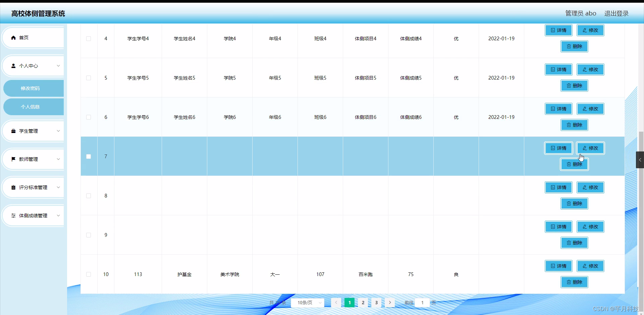Expand the 学生管理 menu chevron

58,131
